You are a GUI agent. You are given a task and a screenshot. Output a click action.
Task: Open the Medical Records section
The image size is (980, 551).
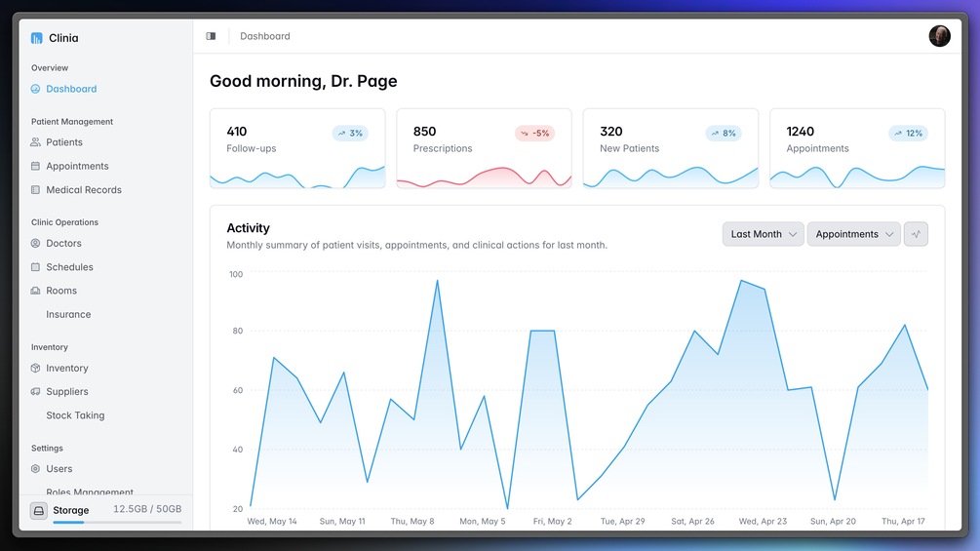[84, 190]
